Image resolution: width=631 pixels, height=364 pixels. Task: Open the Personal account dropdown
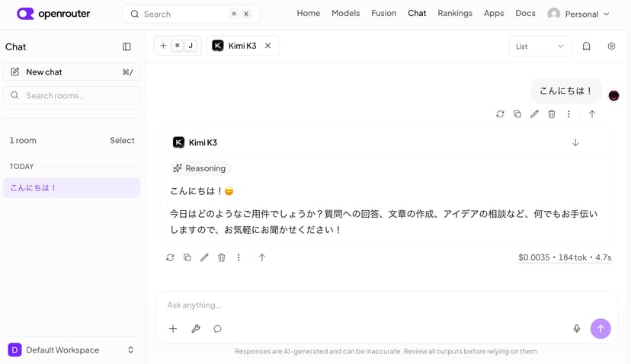[578, 14]
